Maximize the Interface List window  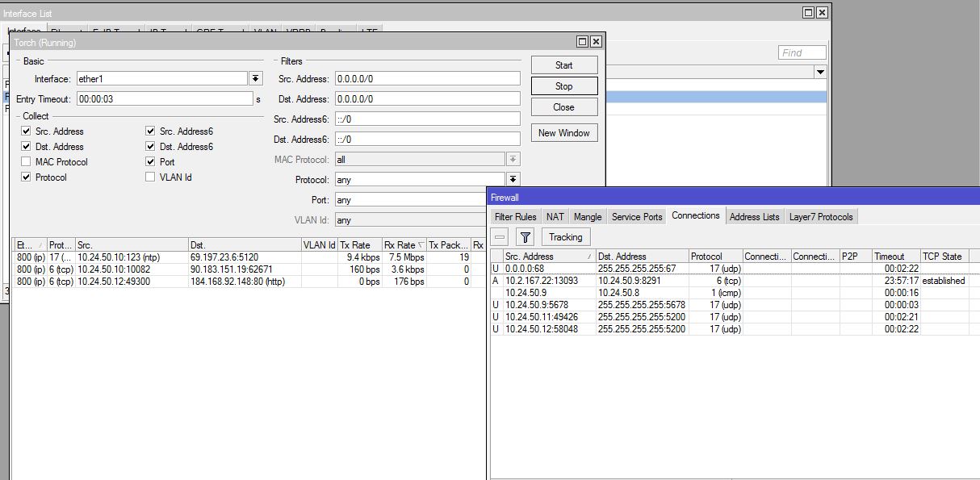[x=809, y=13]
